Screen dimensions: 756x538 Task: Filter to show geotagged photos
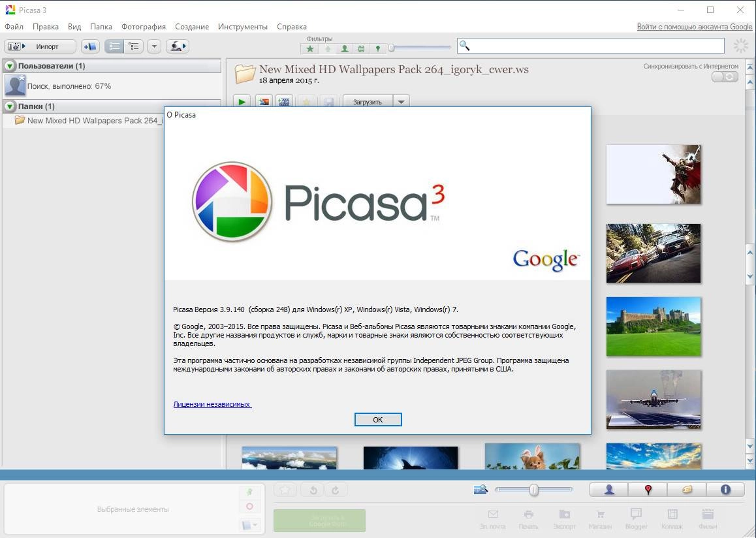coord(378,49)
